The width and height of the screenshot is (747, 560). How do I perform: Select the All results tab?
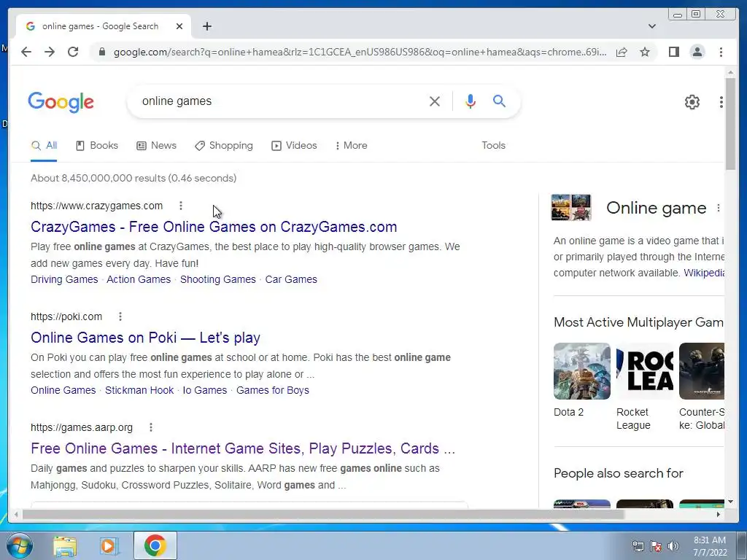(44, 146)
